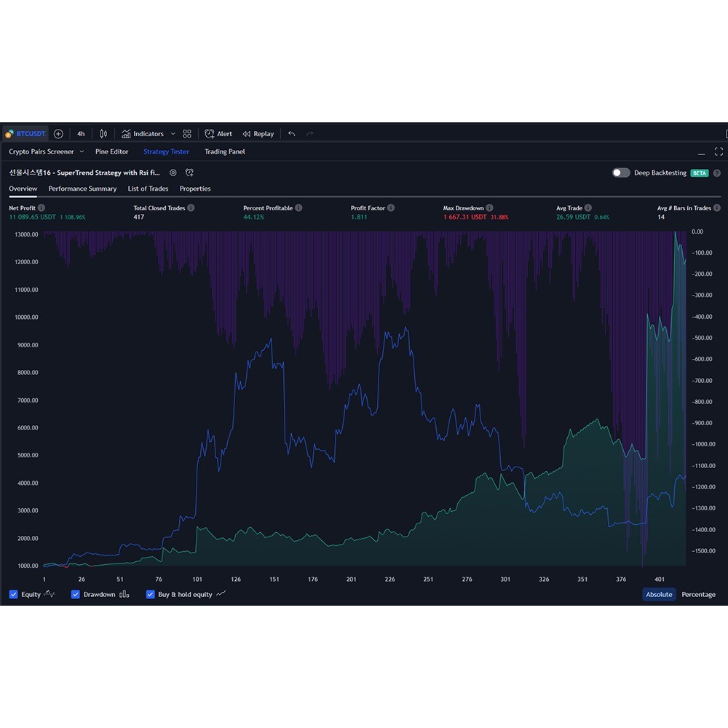728x728 pixels.
Task: Start bar Replay mode
Action: click(x=258, y=134)
